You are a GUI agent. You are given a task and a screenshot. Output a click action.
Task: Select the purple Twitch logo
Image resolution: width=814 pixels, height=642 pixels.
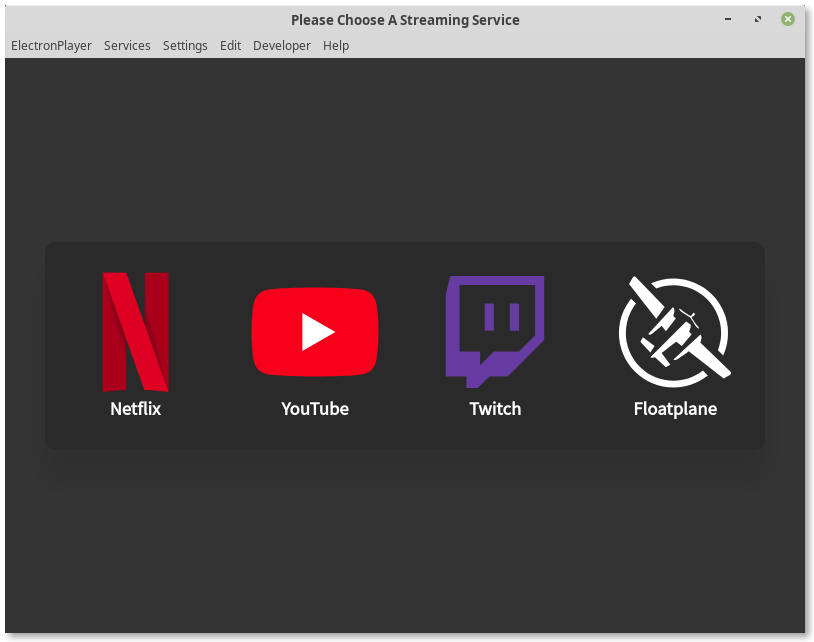click(495, 332)
